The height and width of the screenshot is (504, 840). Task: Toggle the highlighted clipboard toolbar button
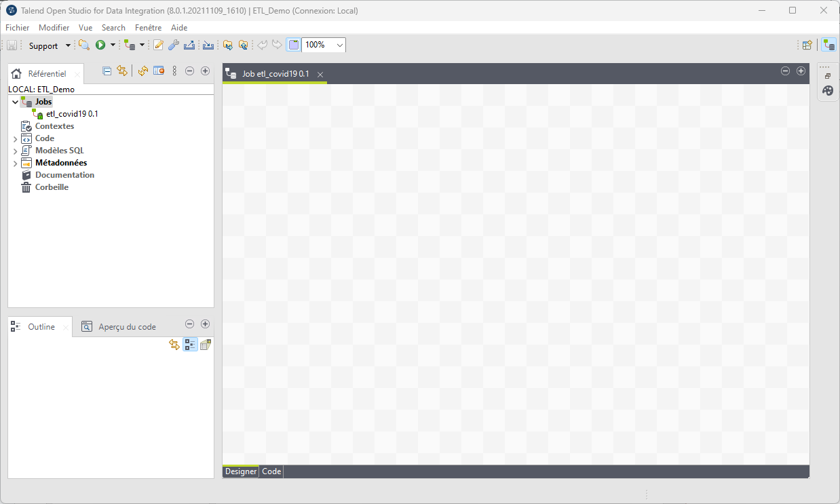[293, 45]
